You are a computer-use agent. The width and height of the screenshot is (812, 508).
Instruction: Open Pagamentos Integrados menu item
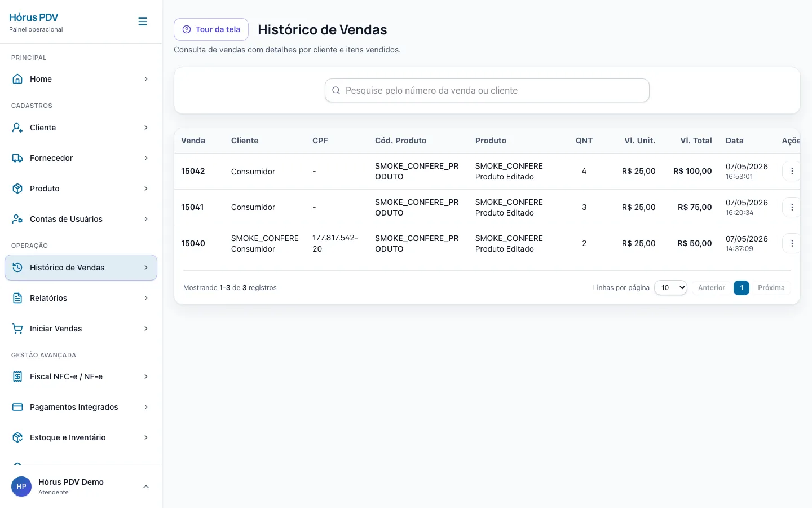point(81,407)
